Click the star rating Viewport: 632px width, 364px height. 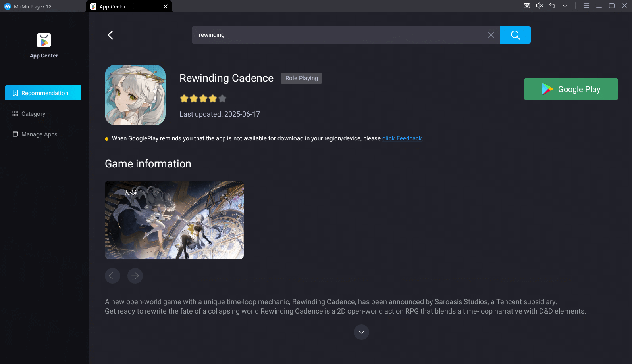click(x=203, y=98)
